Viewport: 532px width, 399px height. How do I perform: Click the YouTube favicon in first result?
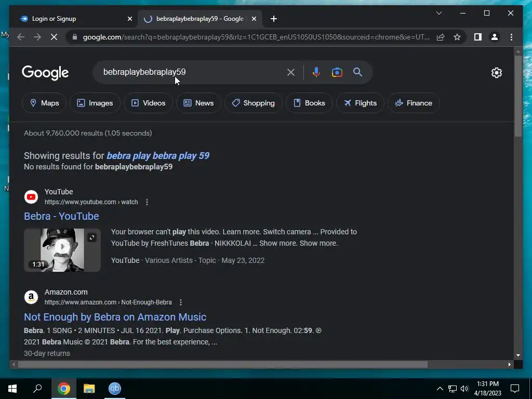pyautogui.click(x=31, y=197)
